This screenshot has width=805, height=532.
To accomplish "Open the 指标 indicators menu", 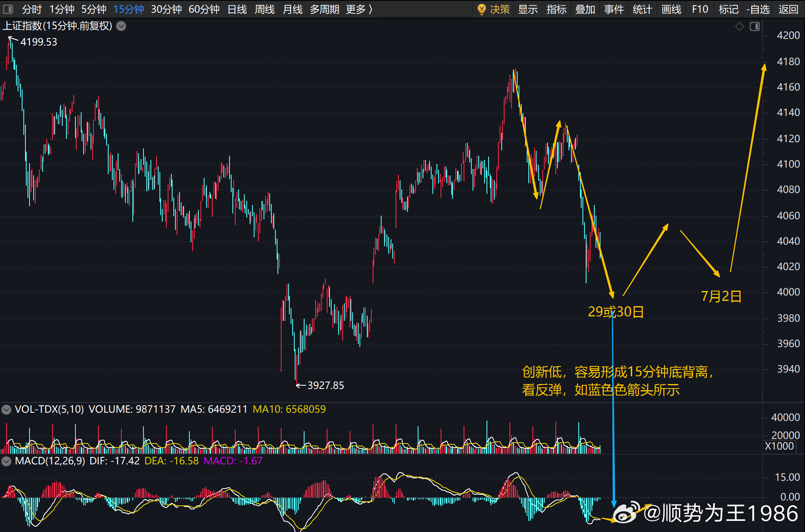I will [x=557, y=9].
